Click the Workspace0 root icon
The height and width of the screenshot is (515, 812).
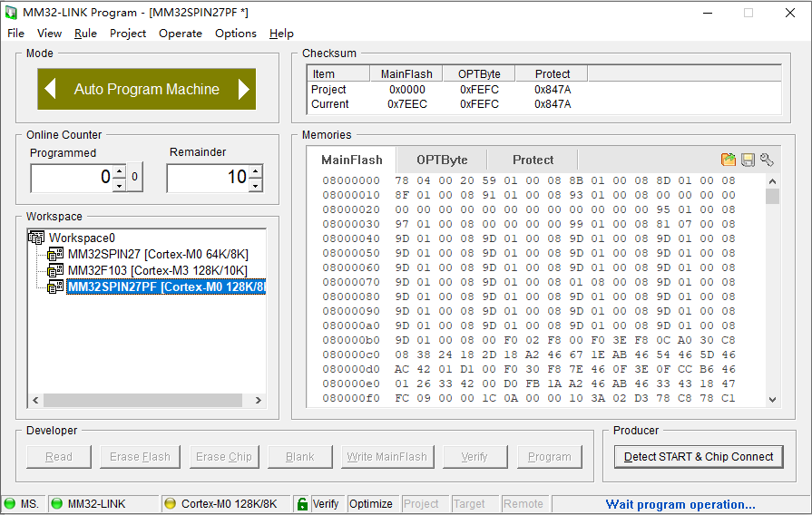36,238
